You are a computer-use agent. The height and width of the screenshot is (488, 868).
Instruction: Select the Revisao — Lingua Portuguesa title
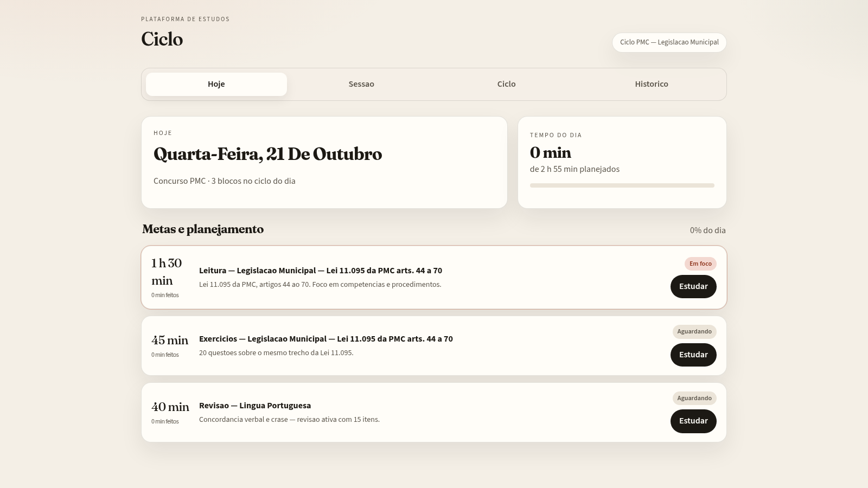click(x=255, y=406)
